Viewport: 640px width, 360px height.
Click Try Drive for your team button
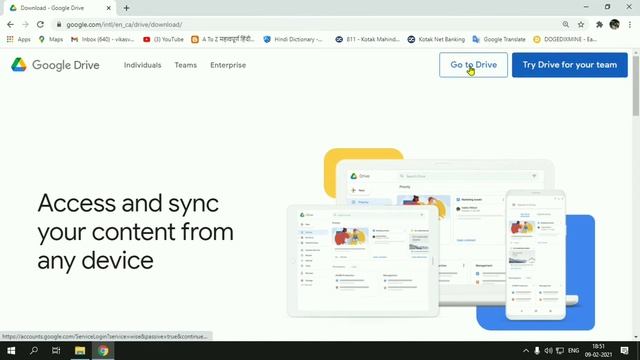click(570, 65)
